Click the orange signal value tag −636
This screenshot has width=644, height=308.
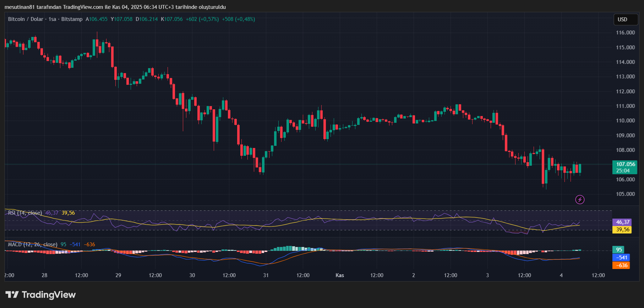point(621,265)
